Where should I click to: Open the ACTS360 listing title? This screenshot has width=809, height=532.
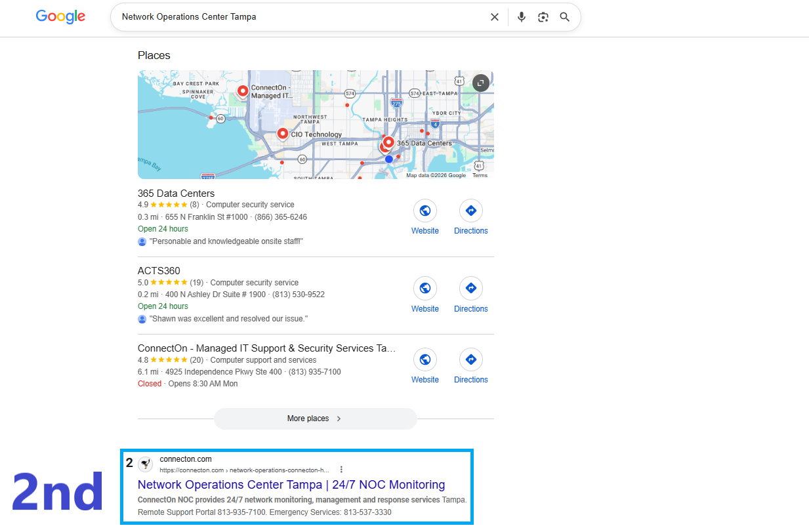159,271
